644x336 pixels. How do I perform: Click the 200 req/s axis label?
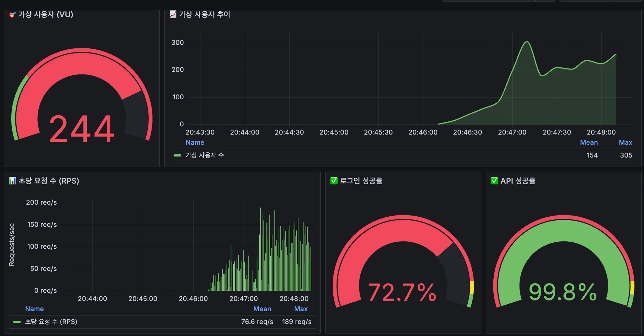(x=42, y=202)
